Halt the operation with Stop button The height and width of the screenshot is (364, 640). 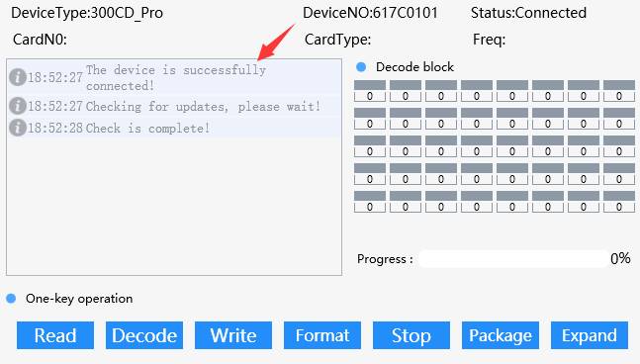411,335
